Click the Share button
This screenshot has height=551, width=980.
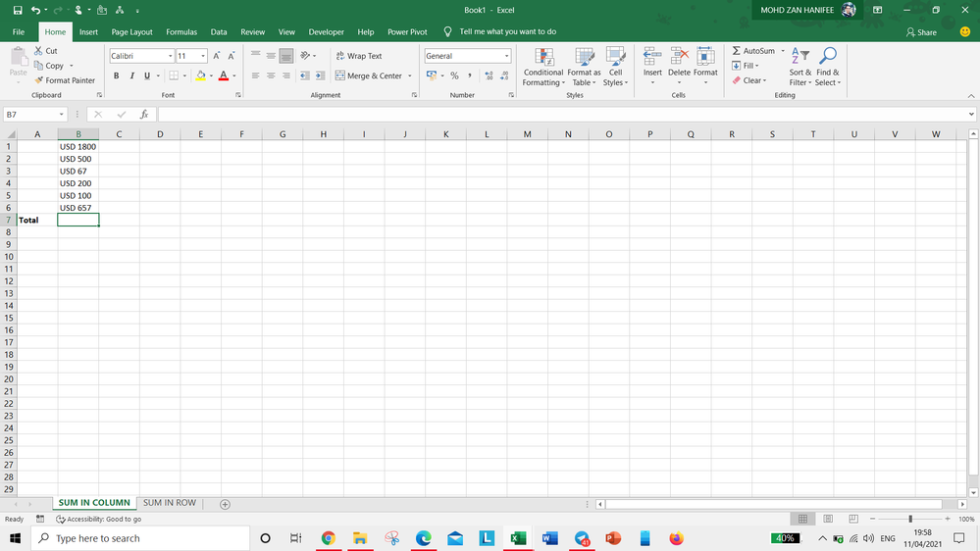(x=921, y=31)
